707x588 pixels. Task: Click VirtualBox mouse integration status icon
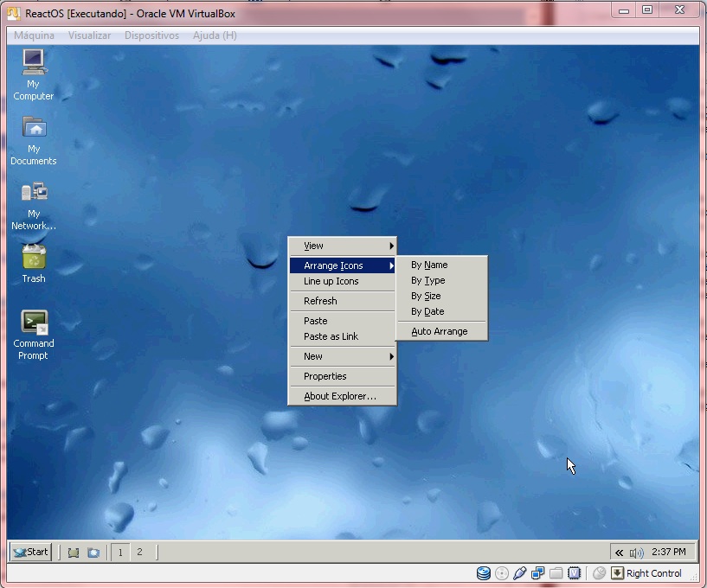(599, 573)
